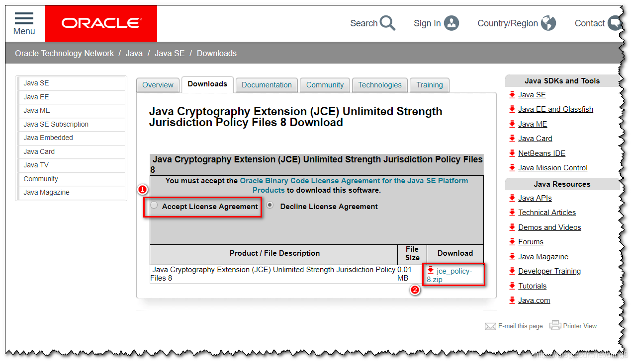Viewport: 633px width, 364px height.
Task: Click download arrow icon beside Java EE and Glassfish
Action: pos(512,109)
